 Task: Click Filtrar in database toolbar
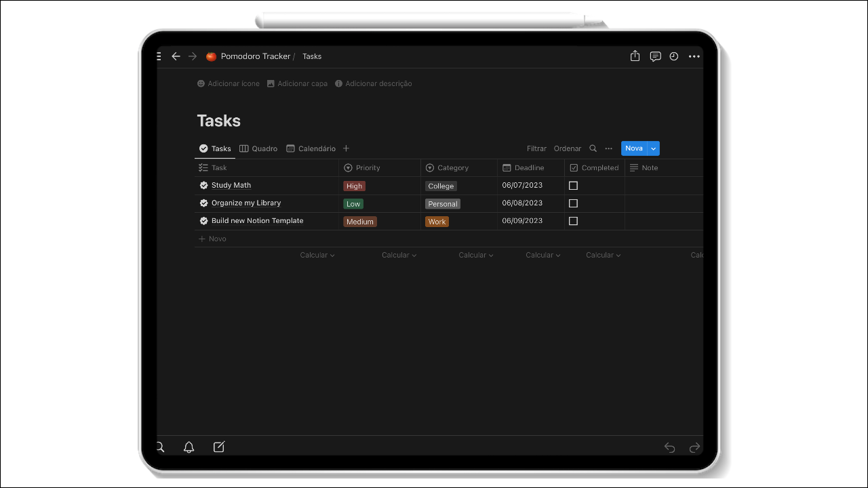click(536, 148)
